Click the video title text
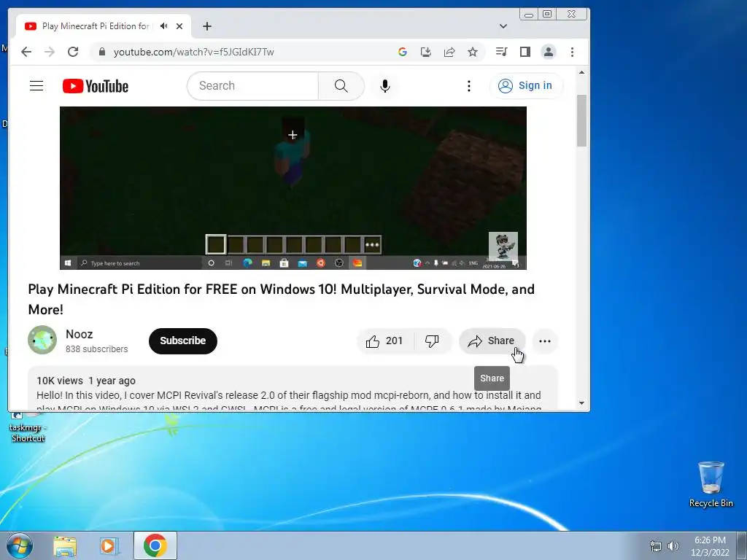Viewport: 747px width, 560px height. coord(282,300)
